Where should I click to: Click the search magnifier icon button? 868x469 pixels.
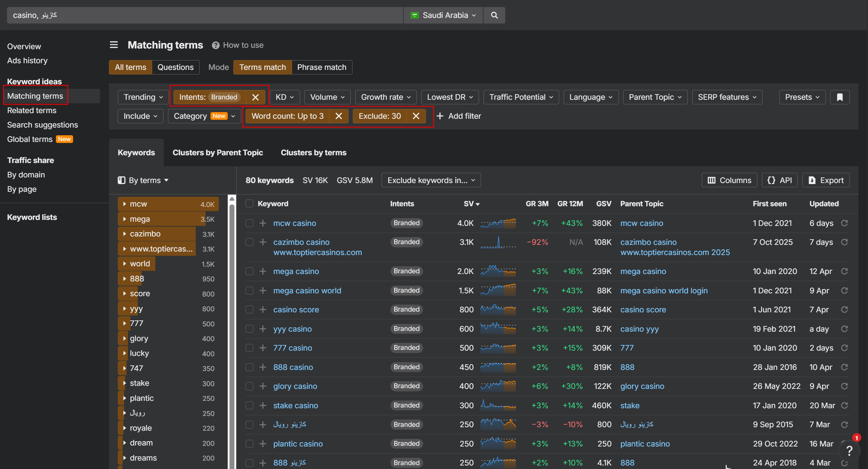tap(494, 15)
